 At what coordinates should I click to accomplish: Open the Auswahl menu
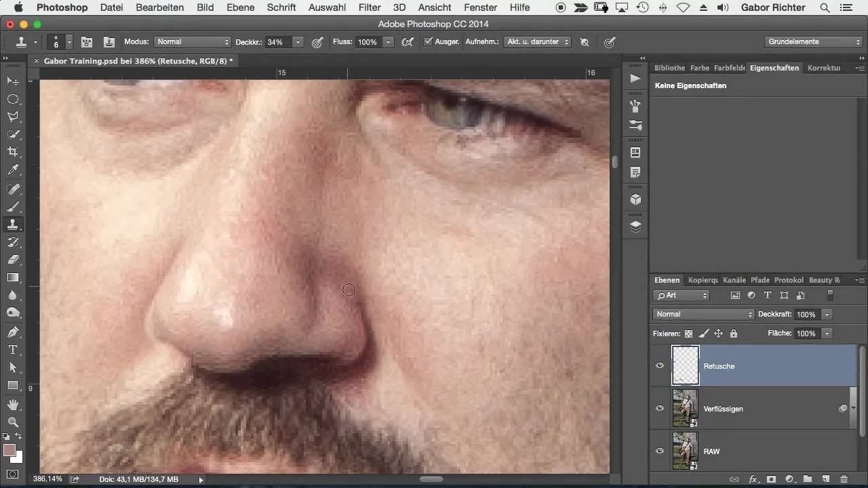tap(327, 7)
